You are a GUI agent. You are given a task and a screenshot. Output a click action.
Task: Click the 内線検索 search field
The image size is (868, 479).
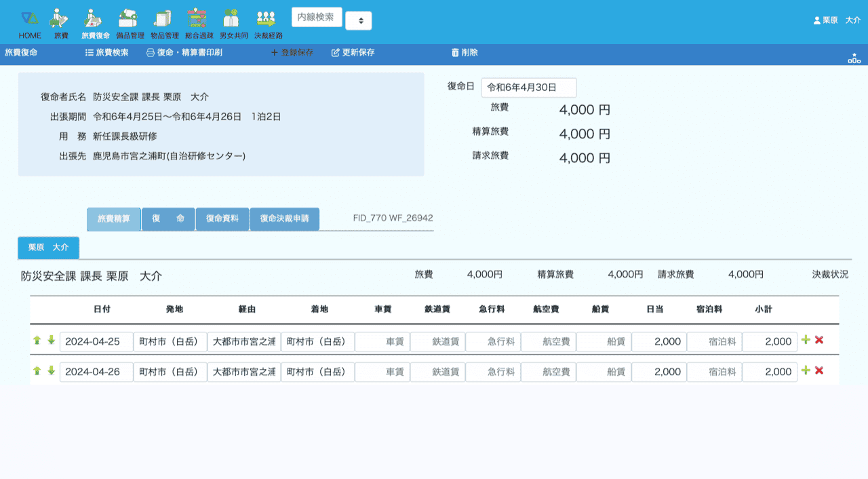coord(316,17)
